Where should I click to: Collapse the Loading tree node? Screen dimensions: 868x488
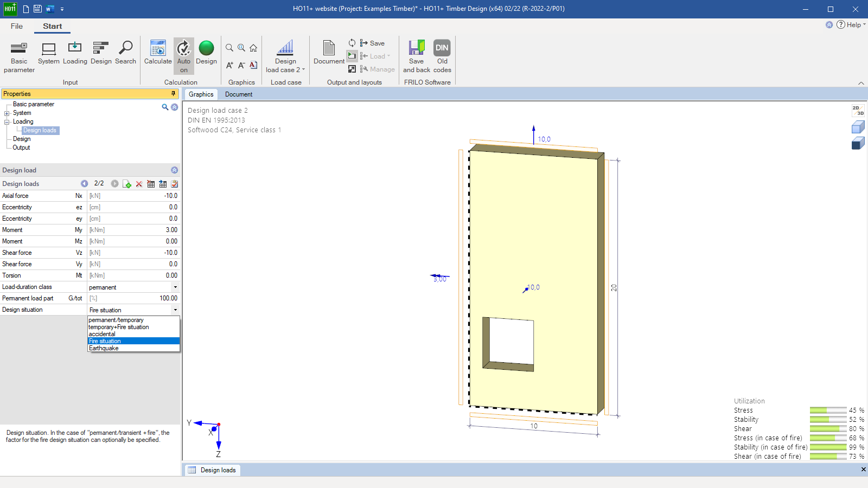[7, 122]
